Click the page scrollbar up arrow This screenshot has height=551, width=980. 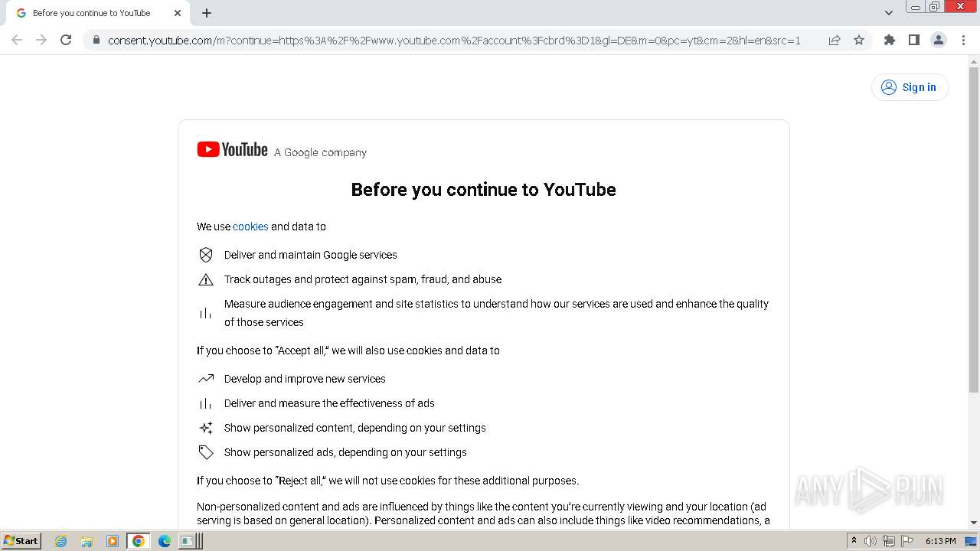[974, 61]
